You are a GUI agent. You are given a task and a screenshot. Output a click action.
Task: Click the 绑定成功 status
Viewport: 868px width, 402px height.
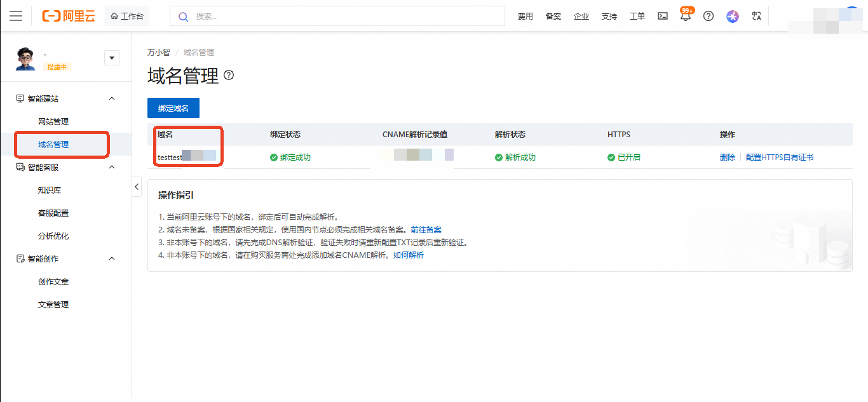pos(295,157)
